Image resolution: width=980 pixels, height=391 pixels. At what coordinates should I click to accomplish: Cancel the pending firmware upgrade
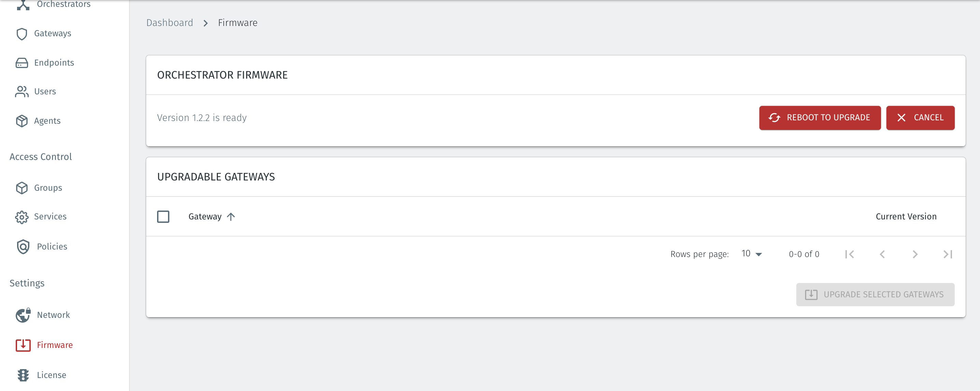coord(920,118)
